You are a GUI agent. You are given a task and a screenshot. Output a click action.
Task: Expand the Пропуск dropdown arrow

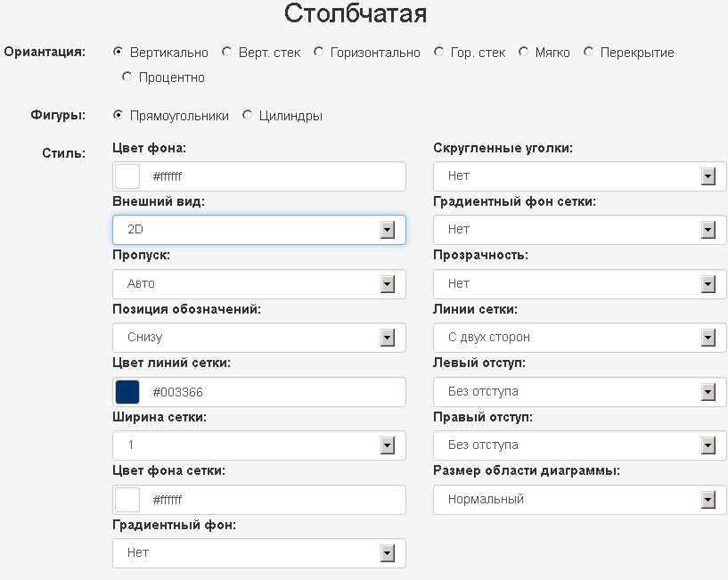(x=388, y=284)
